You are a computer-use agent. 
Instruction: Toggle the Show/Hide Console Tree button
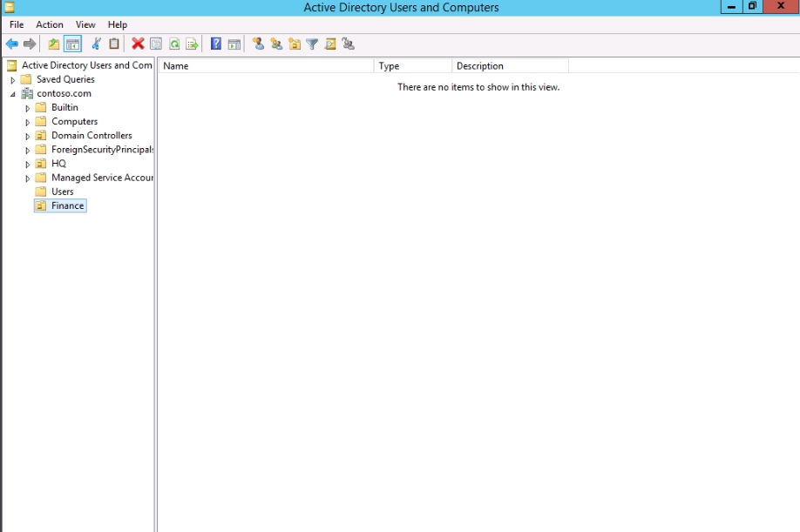pyautogui.click(x=73, y=44)
